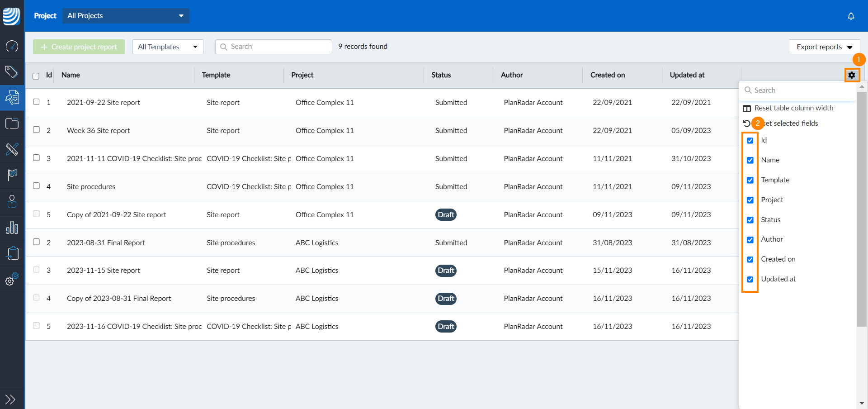Select the plans pen-and-ruler sidebar icon
Screen dimensions: 868x409
(12, 149)
